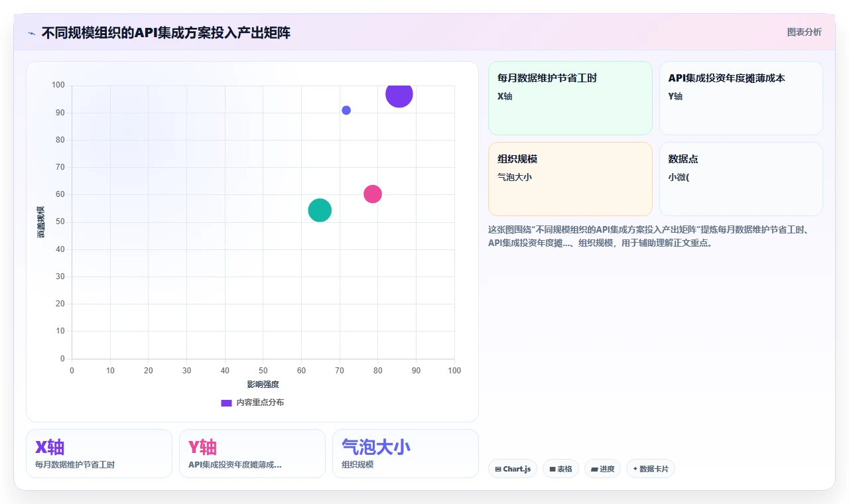The image size is (849, 504).
Task: Click the teal green bubble in chart
Action: [x=320, y=210]
